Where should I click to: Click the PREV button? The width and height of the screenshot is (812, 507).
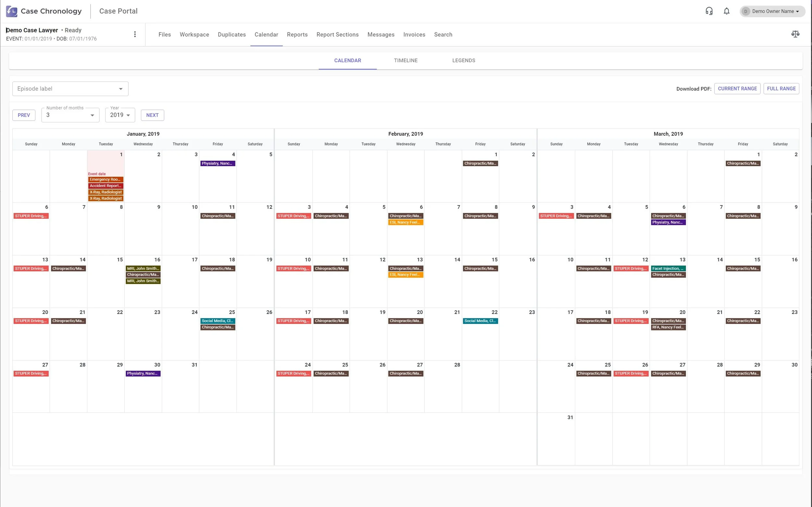(x=24, y=115)
